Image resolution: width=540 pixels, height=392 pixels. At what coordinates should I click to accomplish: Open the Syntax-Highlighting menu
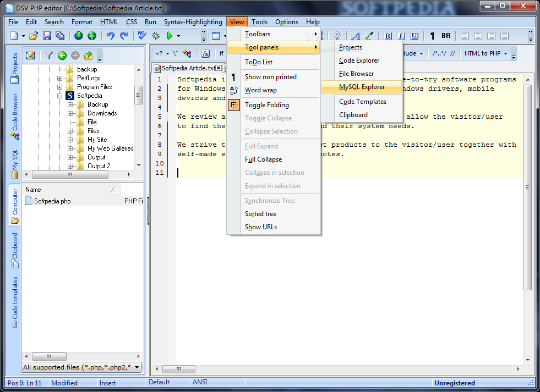(x=193, y=22)
